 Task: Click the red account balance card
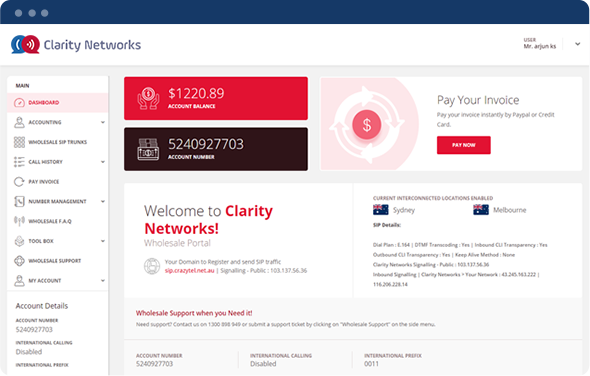(x=216, y=99)
